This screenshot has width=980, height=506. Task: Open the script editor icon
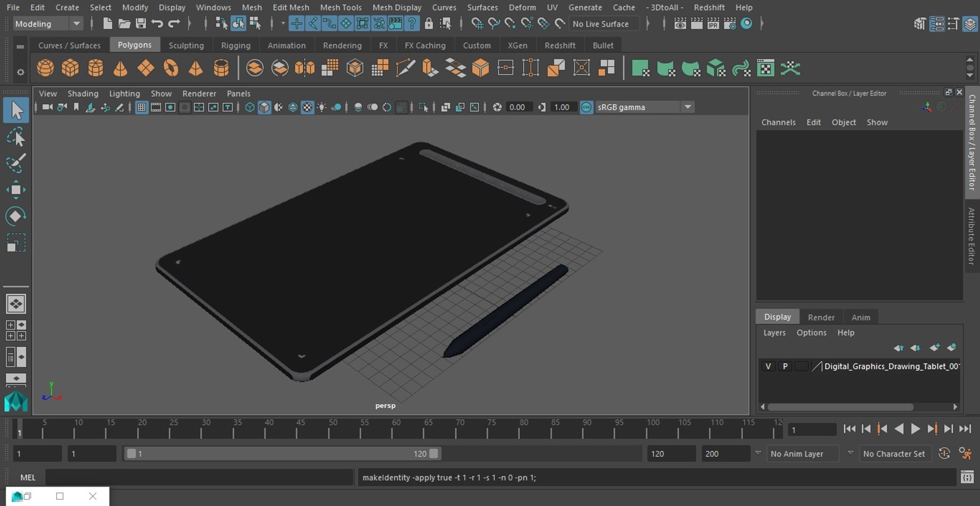coord(967,477)
